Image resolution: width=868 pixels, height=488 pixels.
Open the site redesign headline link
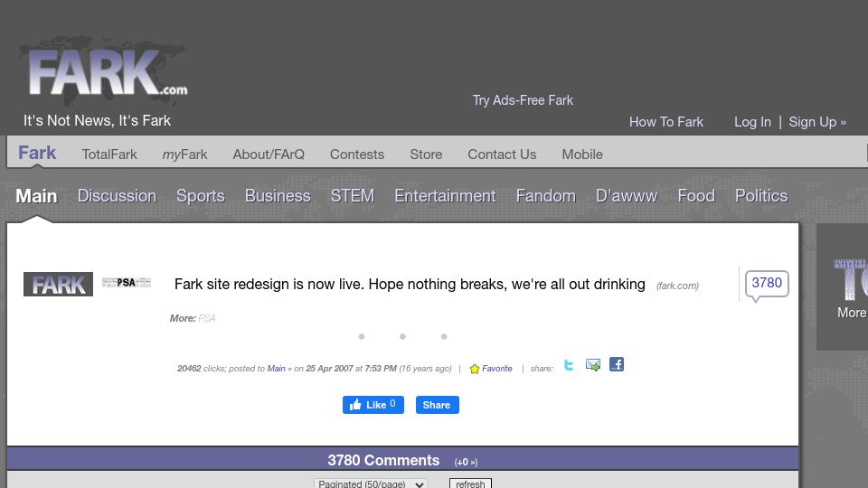(410, 285)
